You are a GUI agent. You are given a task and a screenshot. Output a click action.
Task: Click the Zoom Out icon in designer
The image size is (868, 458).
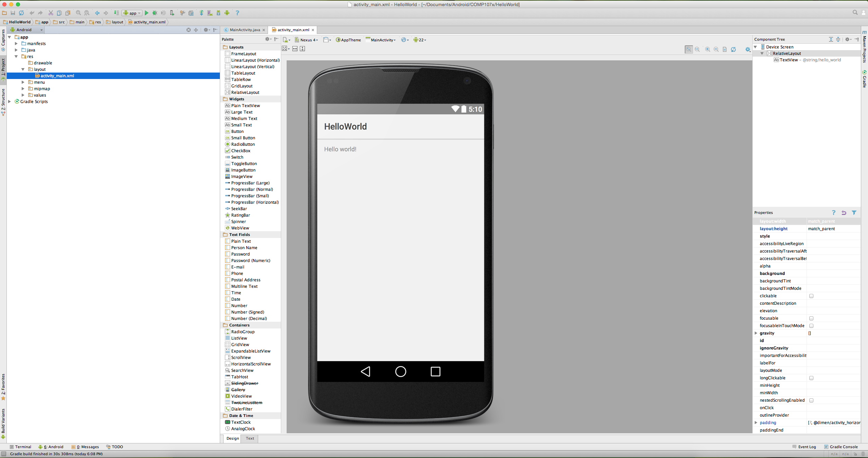(x=716, y=49)
